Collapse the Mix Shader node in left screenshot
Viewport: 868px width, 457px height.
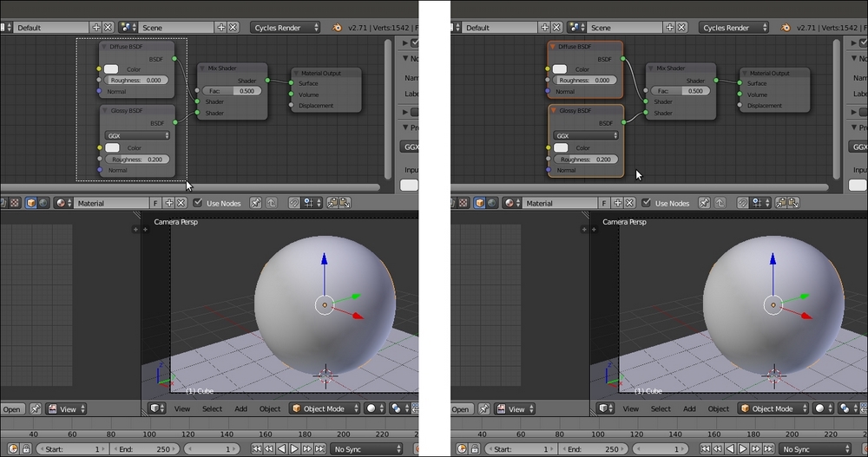[x=203, y=68]
